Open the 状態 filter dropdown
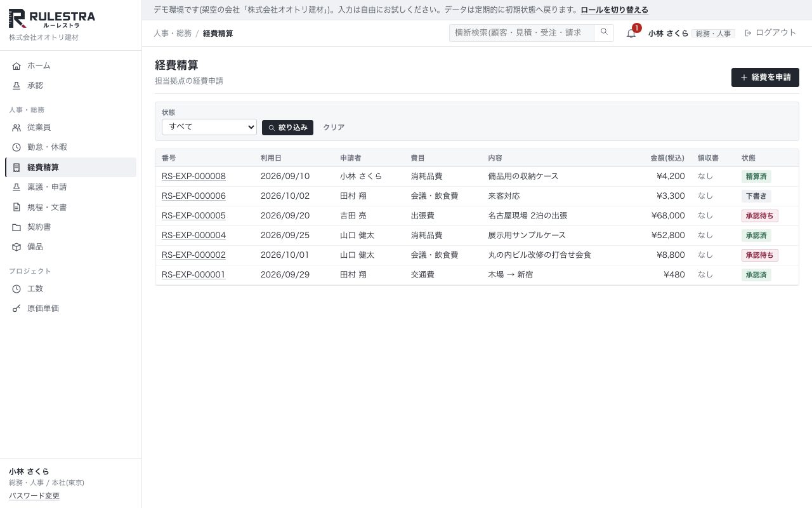Screen dimensions: 812x508 coord(209,127)
